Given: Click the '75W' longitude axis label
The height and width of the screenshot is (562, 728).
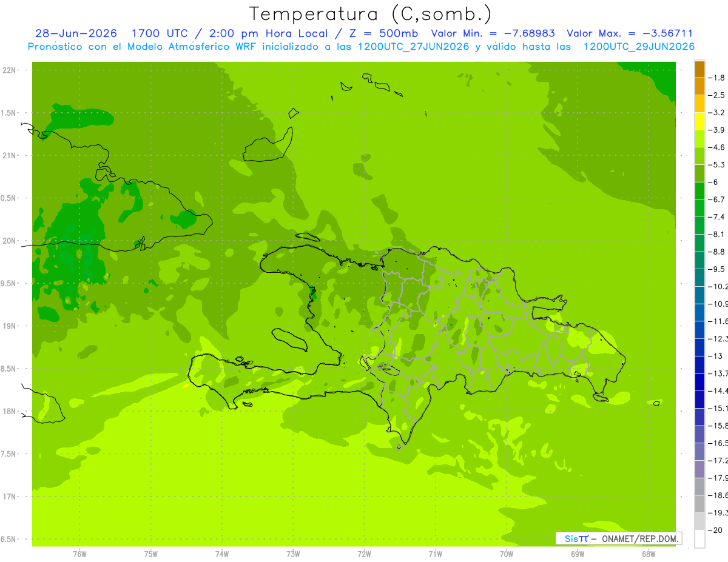Looking at the screenshot, I should 151,554.
